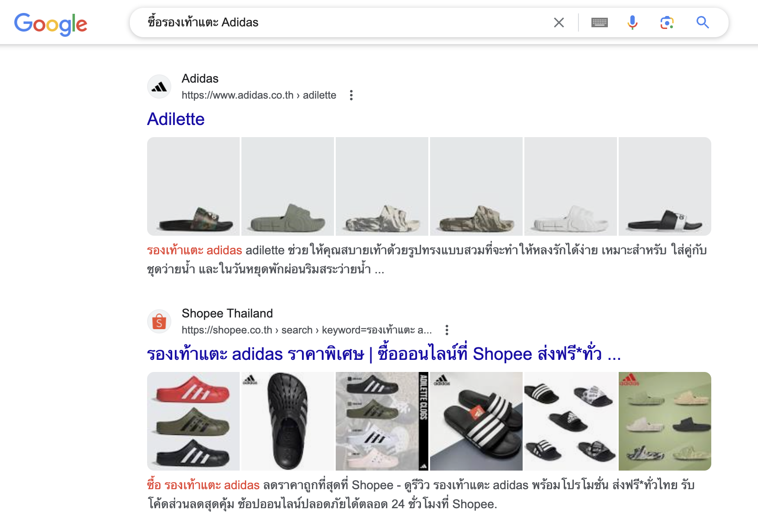Open more options for Adidas result

(x=351, y=95)
